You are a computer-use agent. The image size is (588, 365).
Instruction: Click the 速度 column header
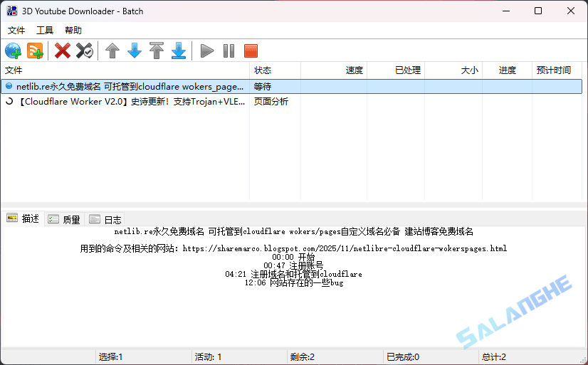pos(334,70)
